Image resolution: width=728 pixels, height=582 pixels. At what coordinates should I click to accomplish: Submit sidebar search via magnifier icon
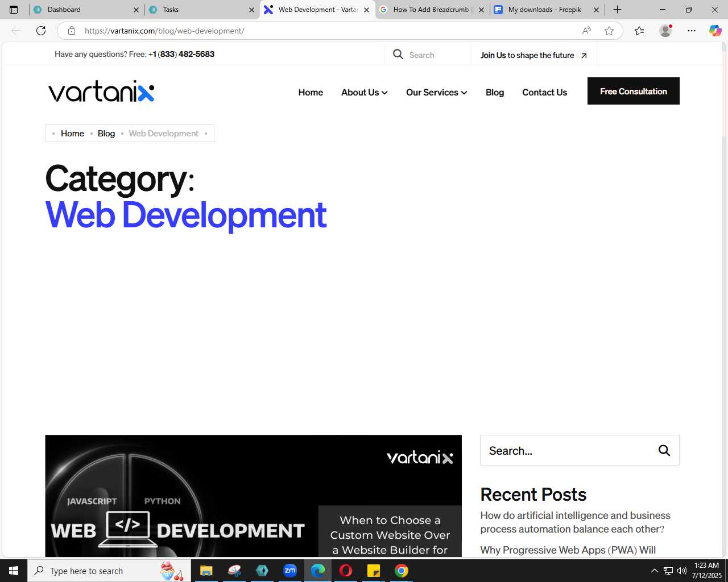pyautogui.click(x=664, y=451)
